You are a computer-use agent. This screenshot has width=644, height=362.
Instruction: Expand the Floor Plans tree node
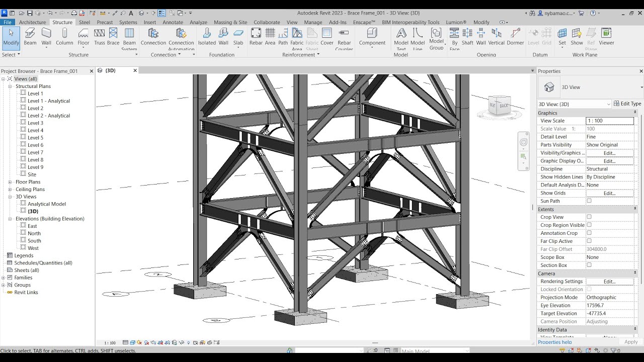(10, 182)
